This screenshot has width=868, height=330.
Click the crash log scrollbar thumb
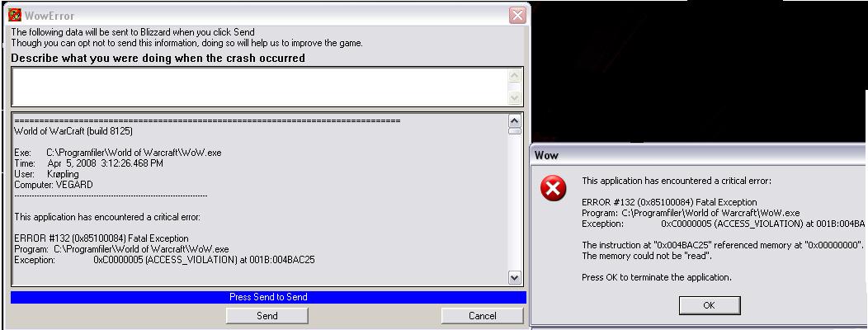tap(514, 131)
